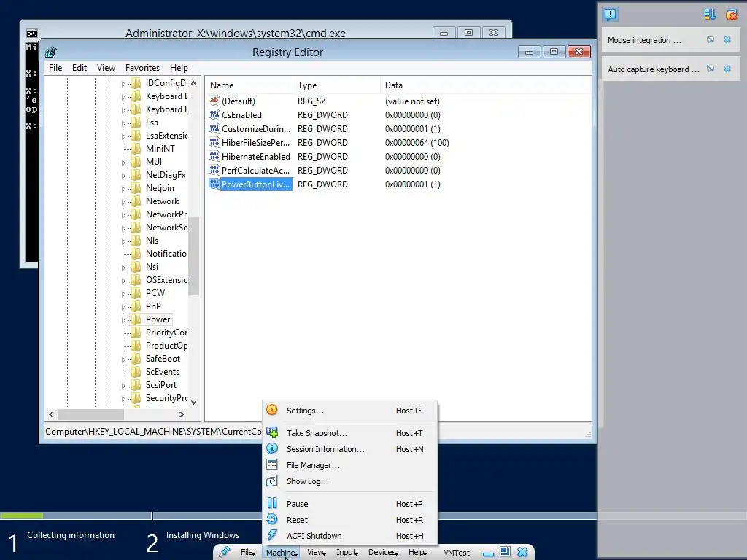Sort values by Name column header

click(x=249, y=85)
